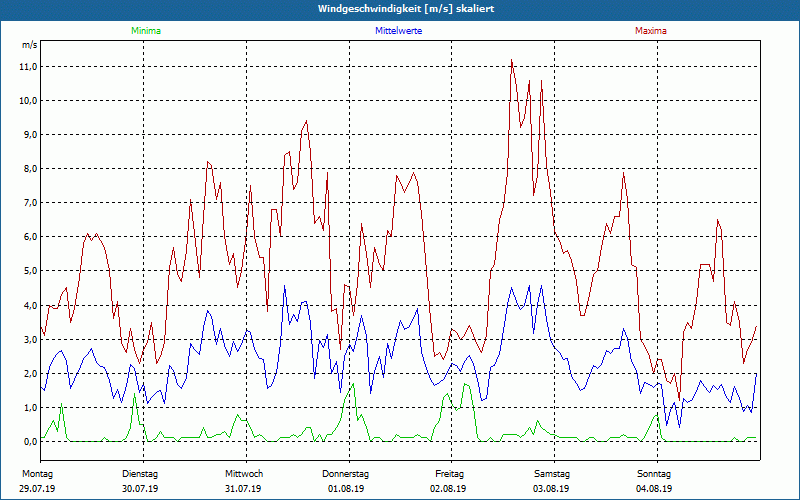
Task: Click the 'Samstag' day label
Action: pyautogui.click(x=552, y=474)
